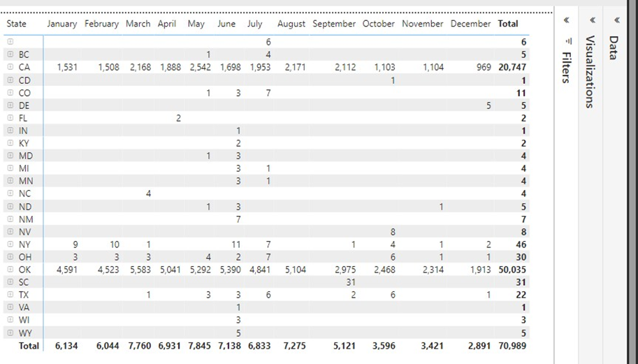This screenshot has height=364, width=638.
Task: Sort by the State column header
Action: click(16, 24)
